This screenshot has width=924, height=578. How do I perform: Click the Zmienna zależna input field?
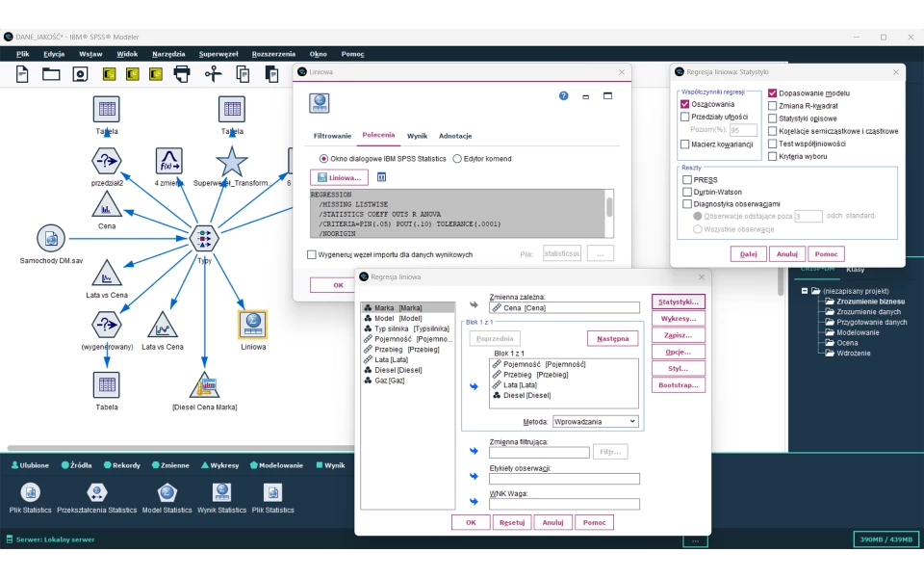[x=564, y=308]
